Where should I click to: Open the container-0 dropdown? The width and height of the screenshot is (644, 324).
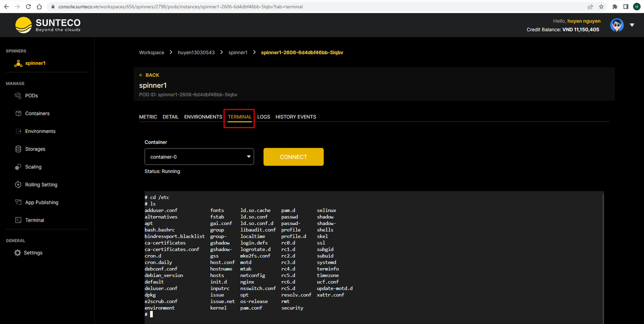pos(199,157)
